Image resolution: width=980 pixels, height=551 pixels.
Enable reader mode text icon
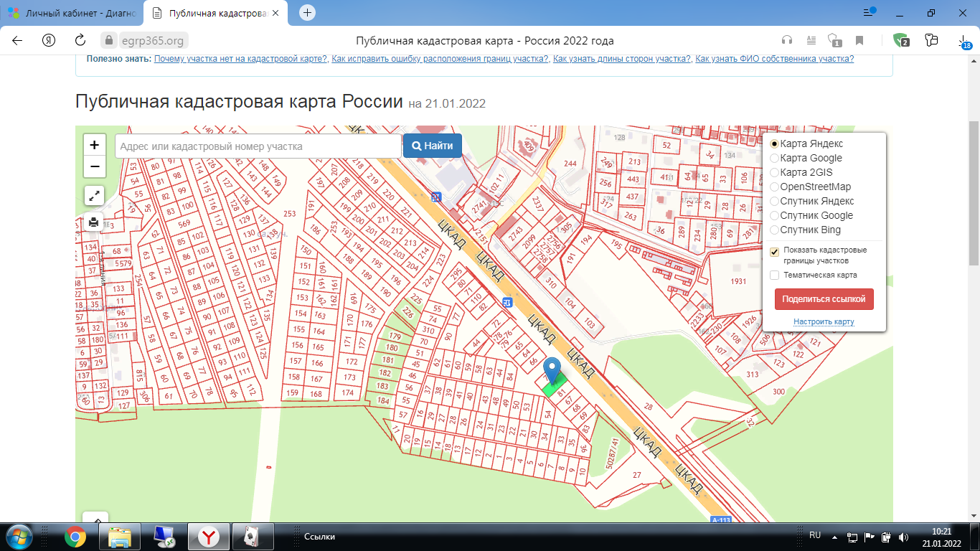tap(811, 40)
